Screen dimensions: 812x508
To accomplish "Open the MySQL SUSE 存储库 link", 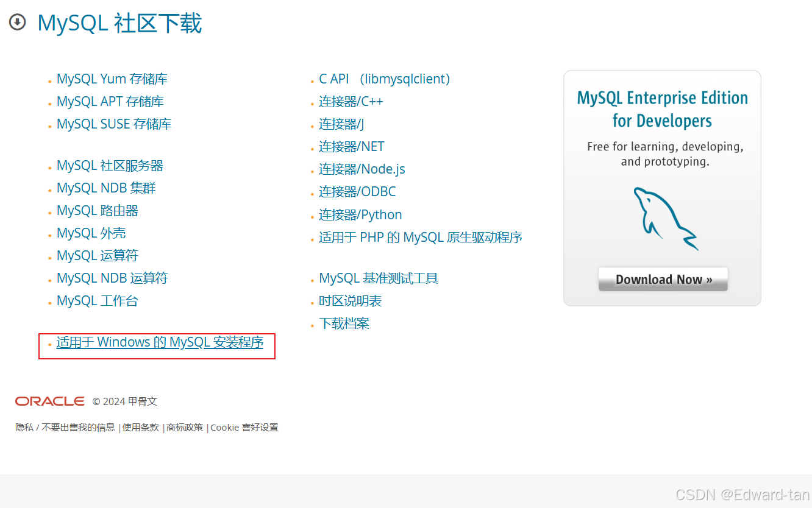I will click(x=114, y=124).
